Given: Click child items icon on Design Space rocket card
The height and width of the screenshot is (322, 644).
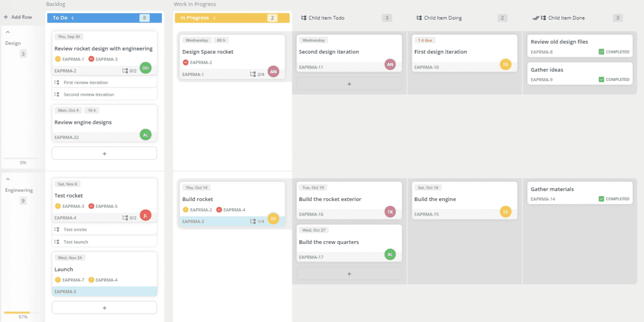Looking at the screenshot, I should [253, 74].
